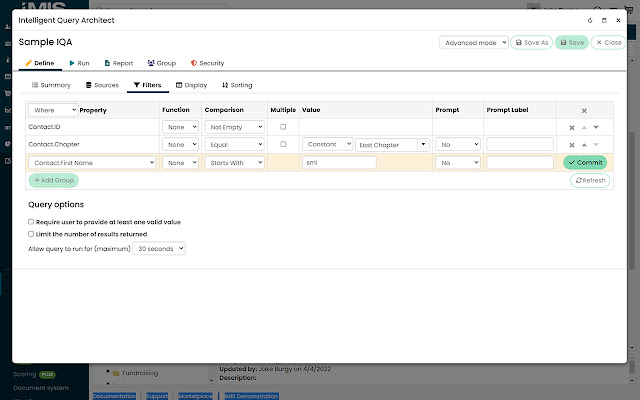Open the Starts With comparison dropdown
The image size is (640, 400).
tap(235, 162)
